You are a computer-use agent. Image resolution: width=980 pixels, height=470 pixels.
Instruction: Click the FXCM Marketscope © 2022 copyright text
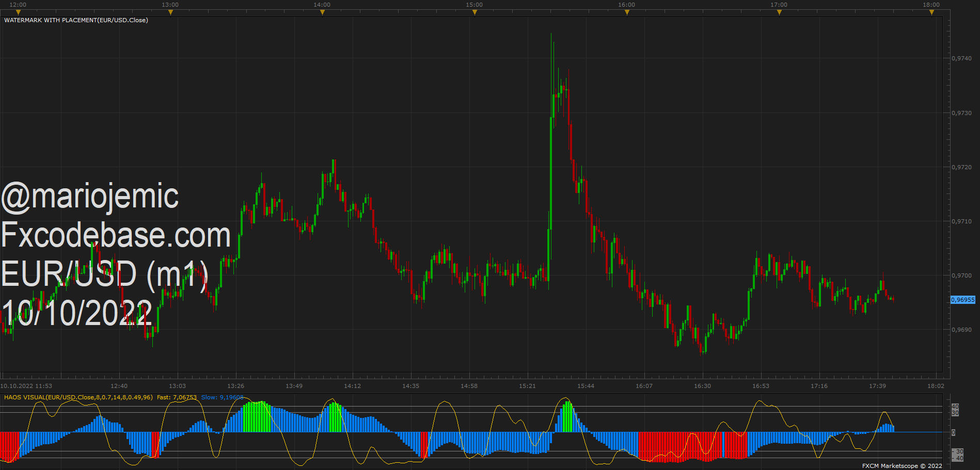902,466
